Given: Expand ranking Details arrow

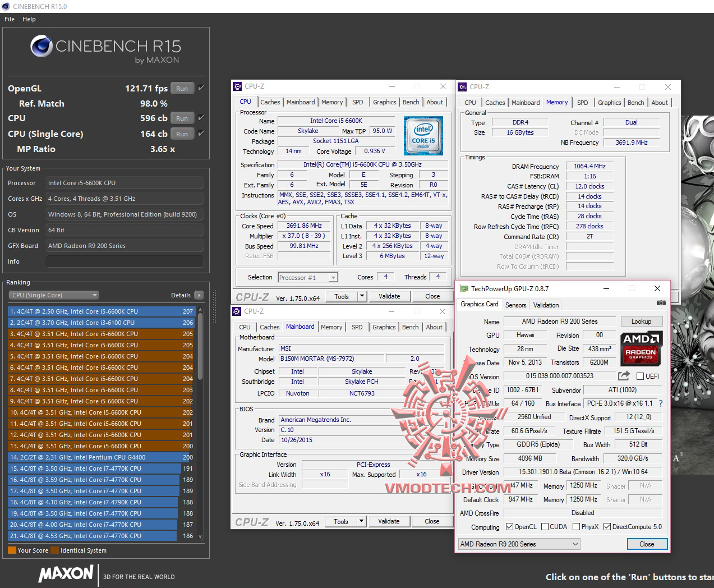Looking at the screenshot, I should pos(199,295).
